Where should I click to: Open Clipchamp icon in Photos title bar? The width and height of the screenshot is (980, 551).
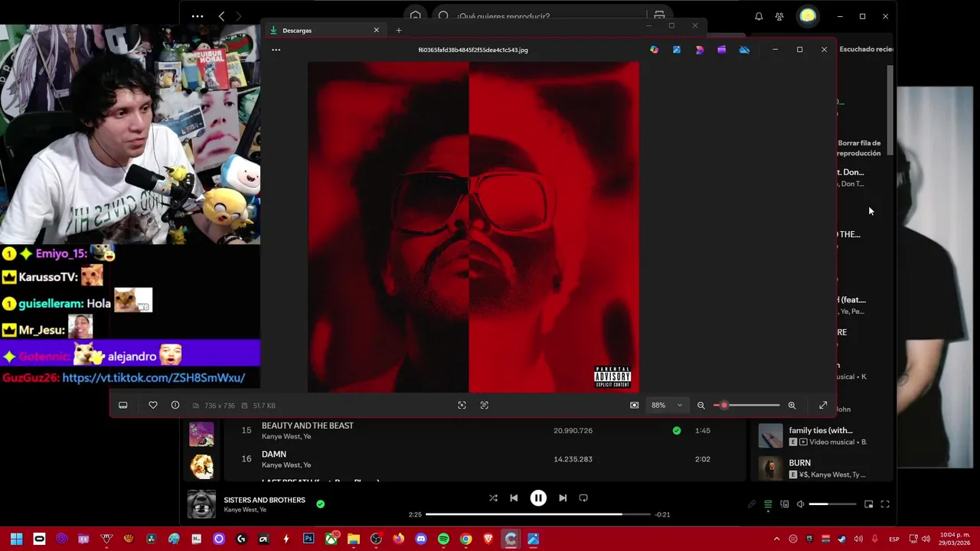click(x=721, y=50)
